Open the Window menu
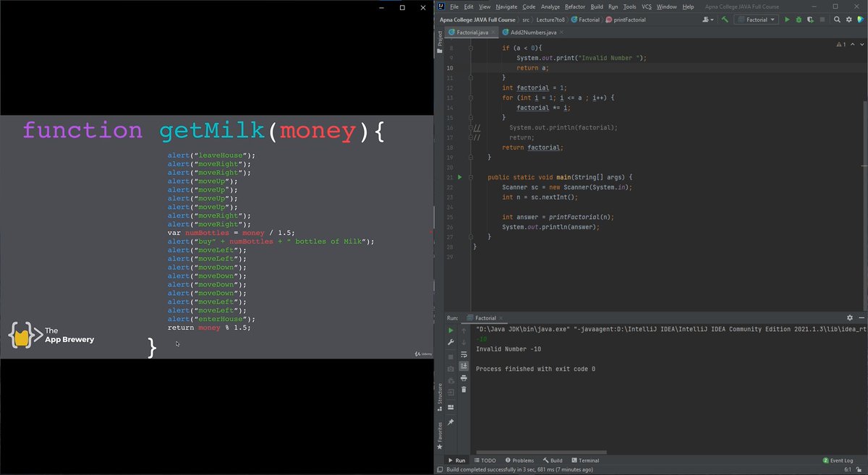The height and width of the screenshot is (475, 868). pos(667,7)
